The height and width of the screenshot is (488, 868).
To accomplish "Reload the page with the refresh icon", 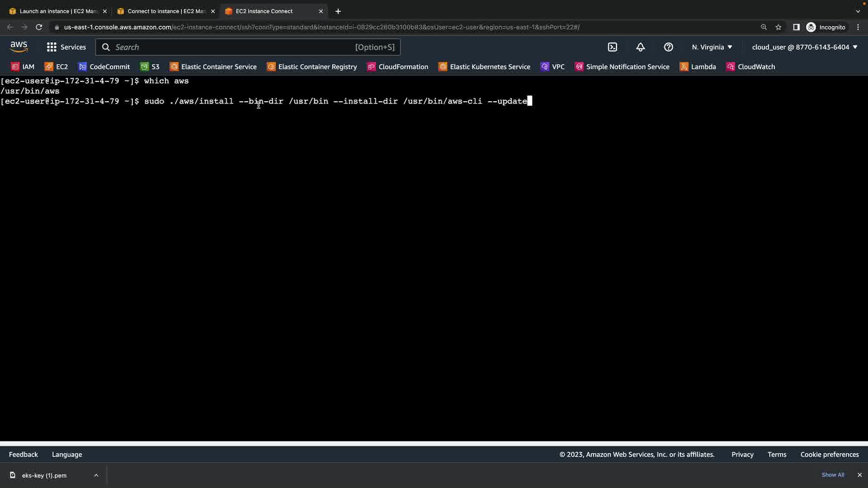I will pyautogui.click(x=39, y=27).
